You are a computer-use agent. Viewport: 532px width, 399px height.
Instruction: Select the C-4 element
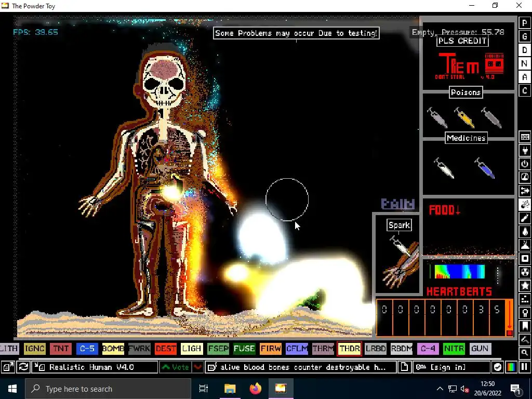click(x=428, y=349)
